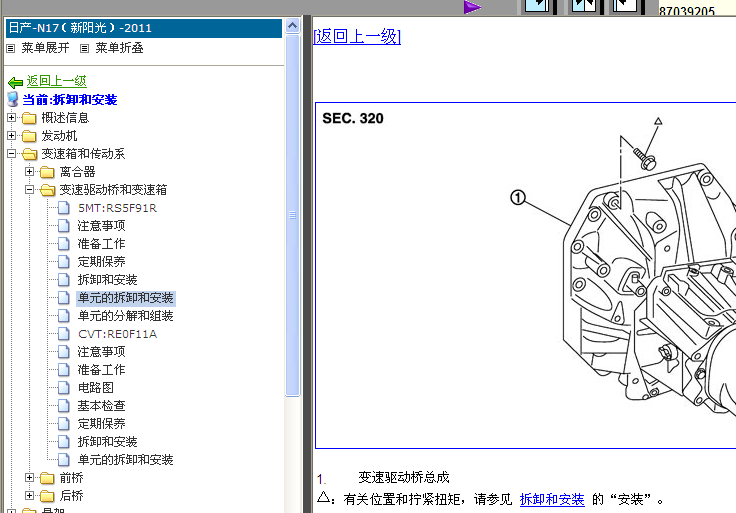Screen dimensions: 736x513
Task: Click the 87039205 number field
Action: (697, 9)
